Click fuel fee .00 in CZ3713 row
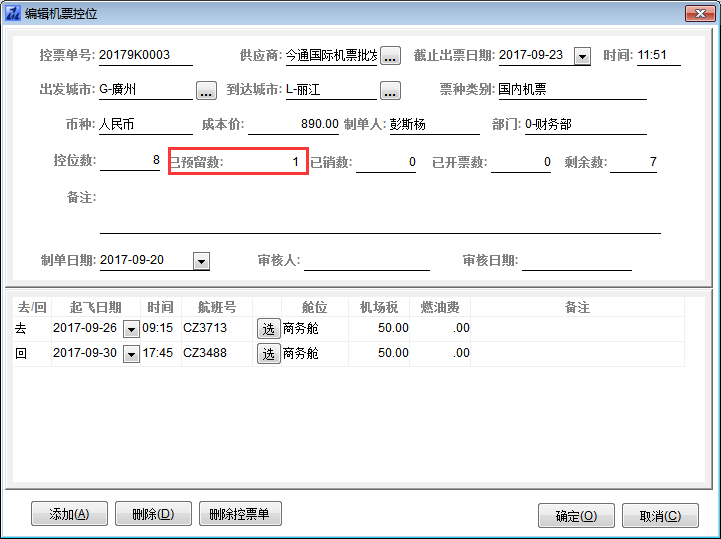 coord(440,328)
